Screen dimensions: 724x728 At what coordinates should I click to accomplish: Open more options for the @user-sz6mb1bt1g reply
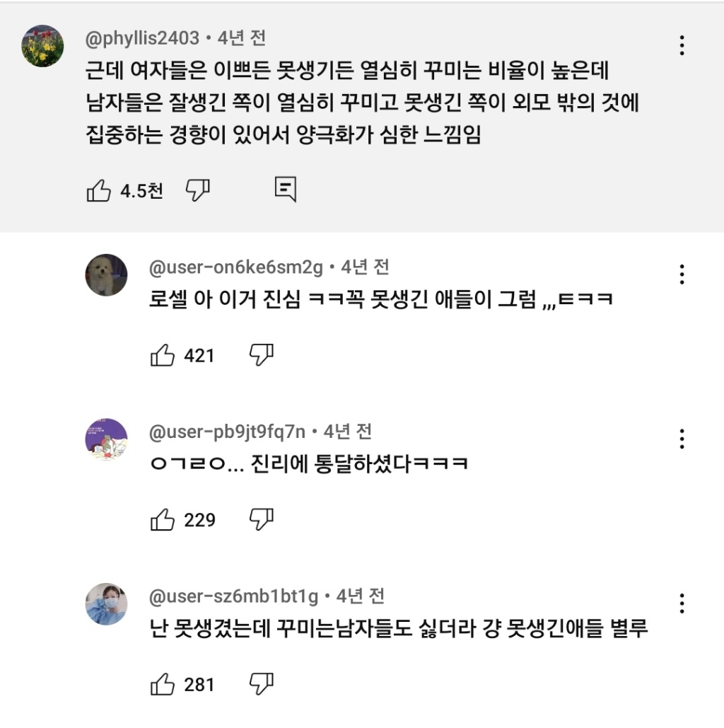click(x=682, y=603)
